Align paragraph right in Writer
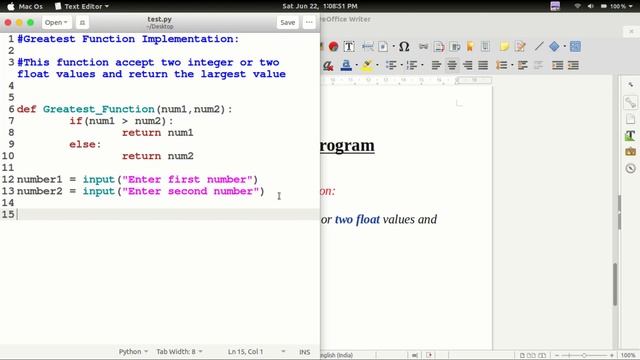 tap(468, 65)
